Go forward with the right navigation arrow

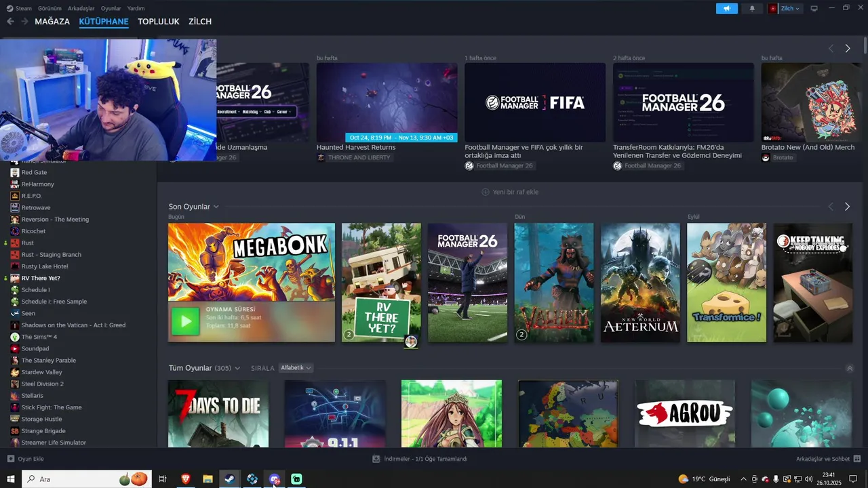(x=24, y=22)
